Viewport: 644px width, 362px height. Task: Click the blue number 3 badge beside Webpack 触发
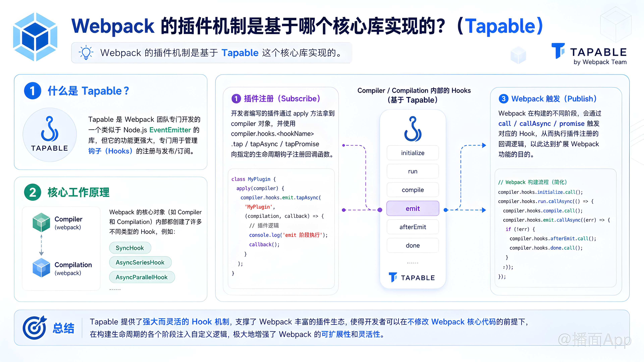pyautogui.click(x=503, y=99)
